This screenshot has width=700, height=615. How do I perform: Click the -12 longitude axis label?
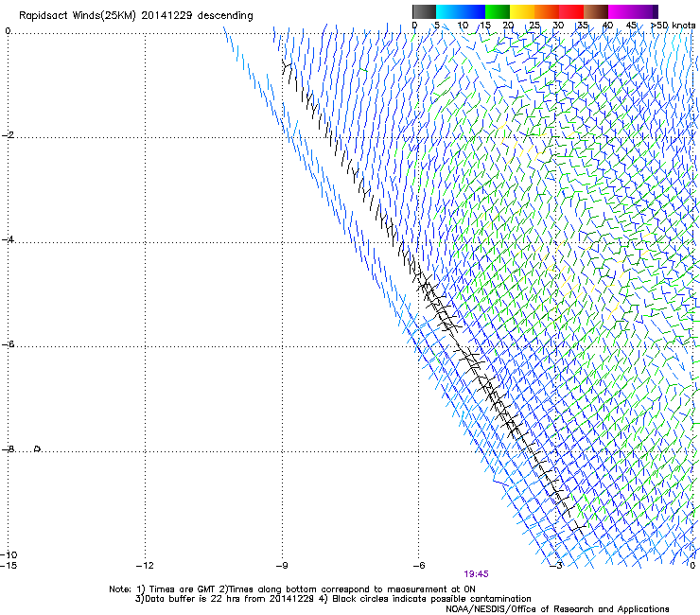pos(145,566)
